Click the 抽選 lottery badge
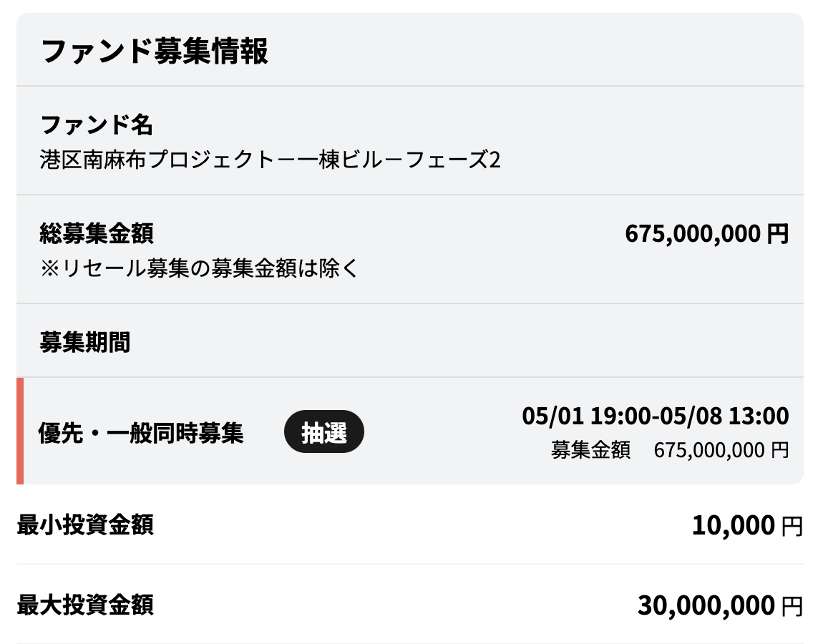 324,431
